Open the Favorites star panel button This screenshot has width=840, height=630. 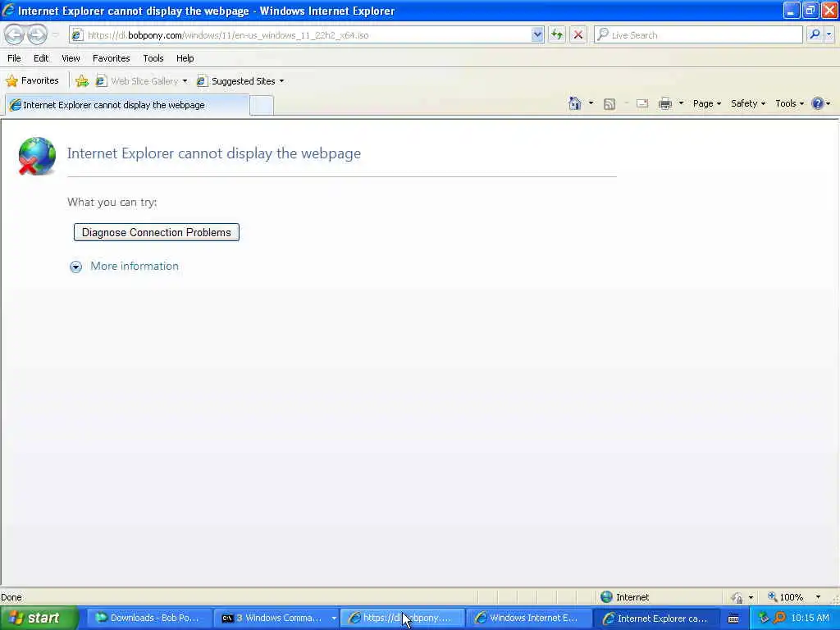click(32, 81)
